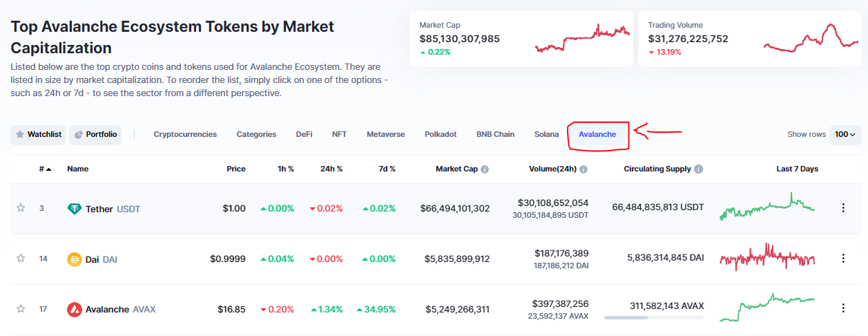868x336 pixels.
Task: Click Tether volume $30,108,652,054
Action: 553,203
